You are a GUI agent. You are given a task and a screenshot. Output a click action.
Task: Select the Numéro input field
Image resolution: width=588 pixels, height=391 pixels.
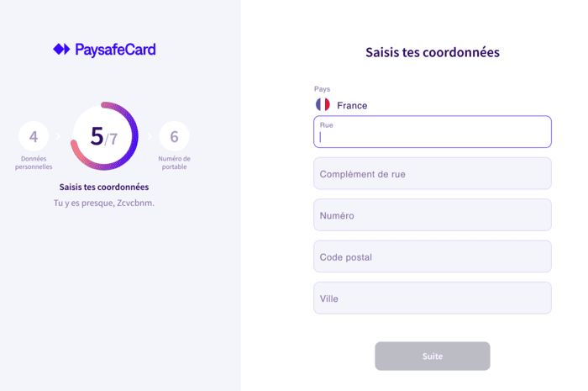432,215
